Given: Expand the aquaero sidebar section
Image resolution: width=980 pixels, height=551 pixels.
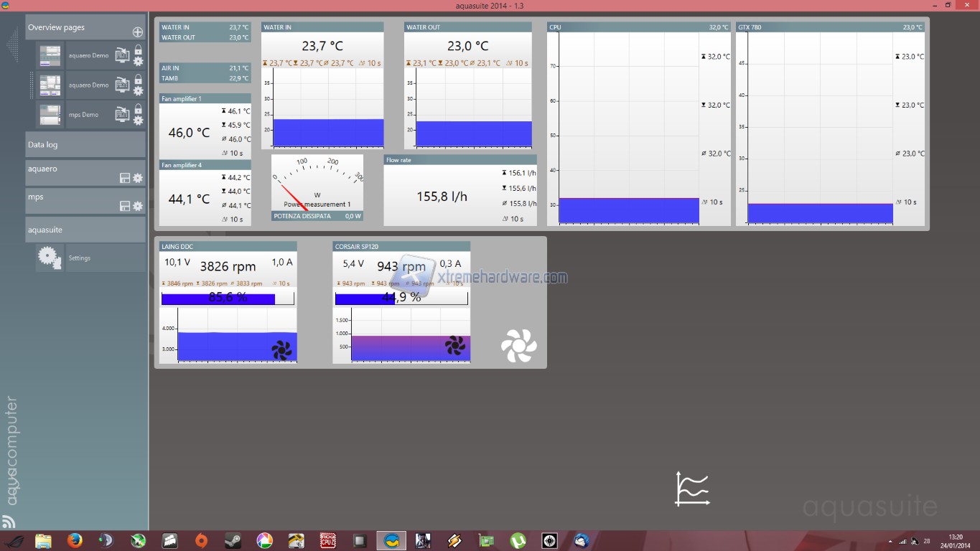Looking at the screenshot, I should pos(43,169).
